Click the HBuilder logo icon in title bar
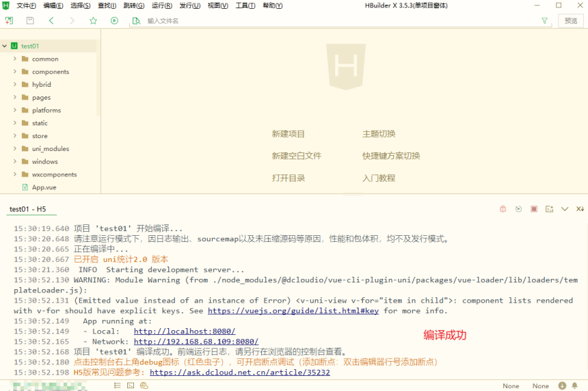The width and height of the screenshot is (588, 391). tap(5, 5)
